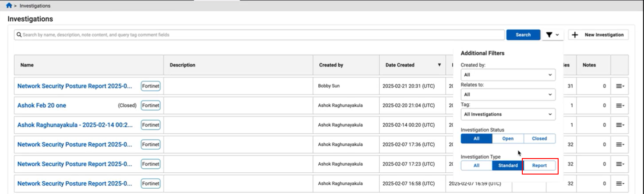Set Investigation Status to Open

point(508,139)
